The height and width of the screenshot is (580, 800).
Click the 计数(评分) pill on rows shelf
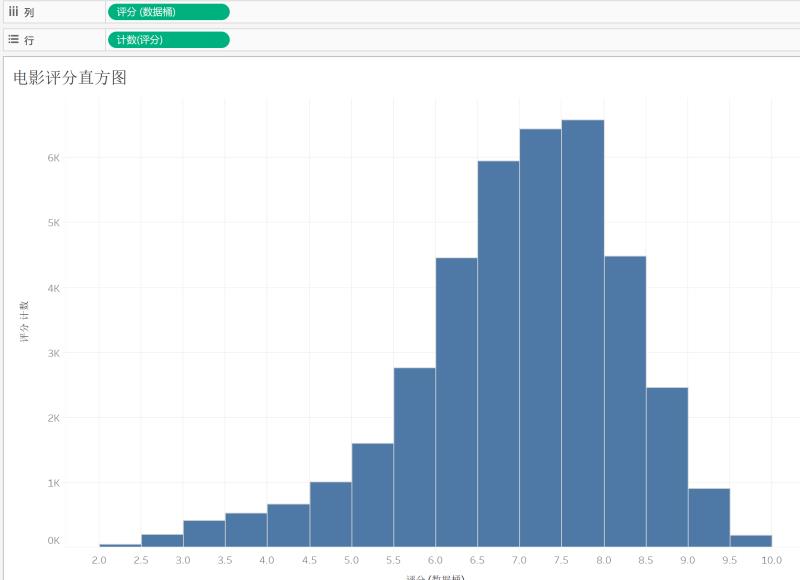[169, 40]
